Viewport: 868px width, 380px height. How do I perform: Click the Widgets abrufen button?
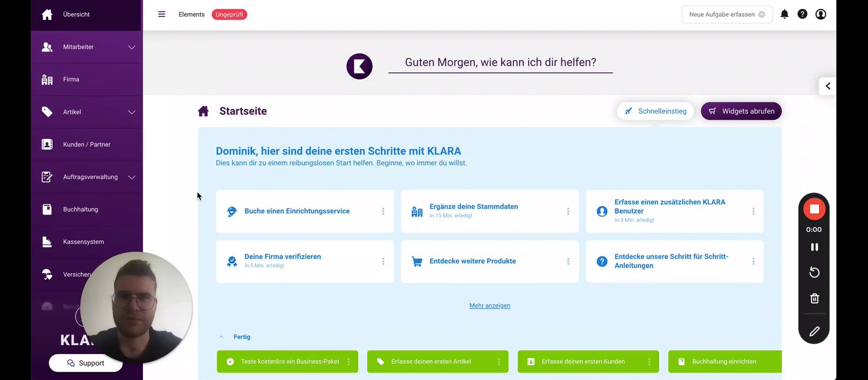click(741, 111)
